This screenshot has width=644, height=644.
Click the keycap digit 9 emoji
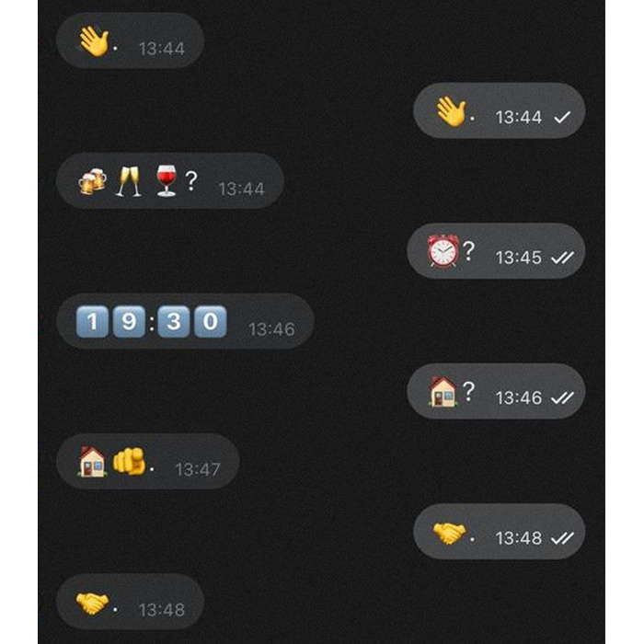point(129,321)
